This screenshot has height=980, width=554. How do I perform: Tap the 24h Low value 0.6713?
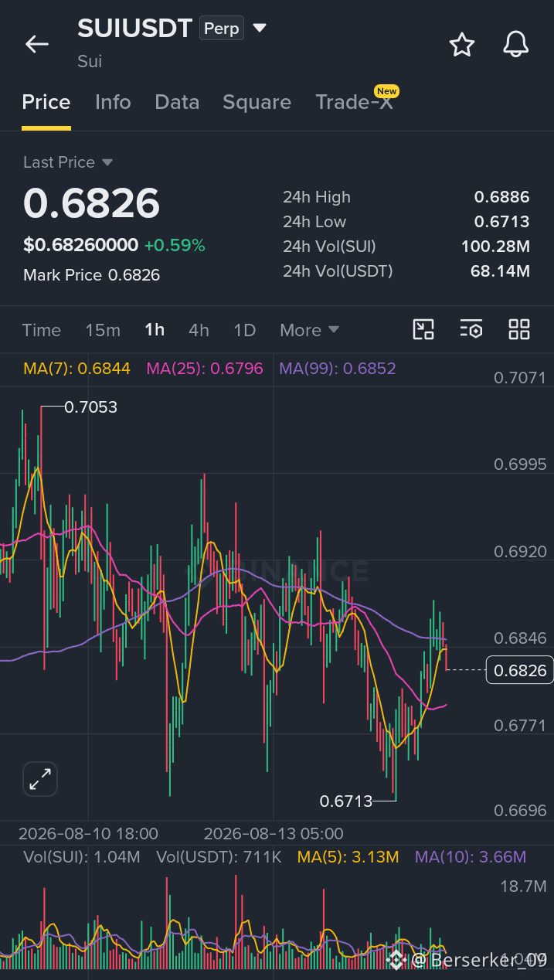click(501, 222)
